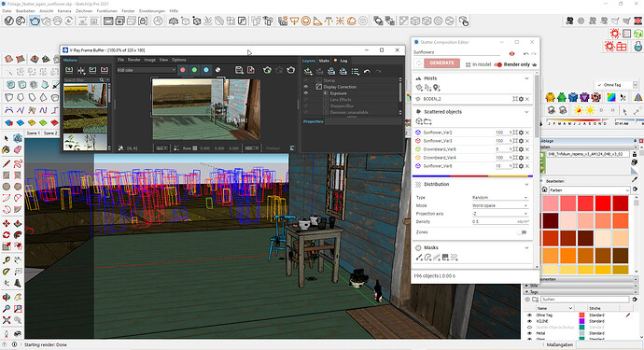Select the SketchUp Select arrow tool

7,138
